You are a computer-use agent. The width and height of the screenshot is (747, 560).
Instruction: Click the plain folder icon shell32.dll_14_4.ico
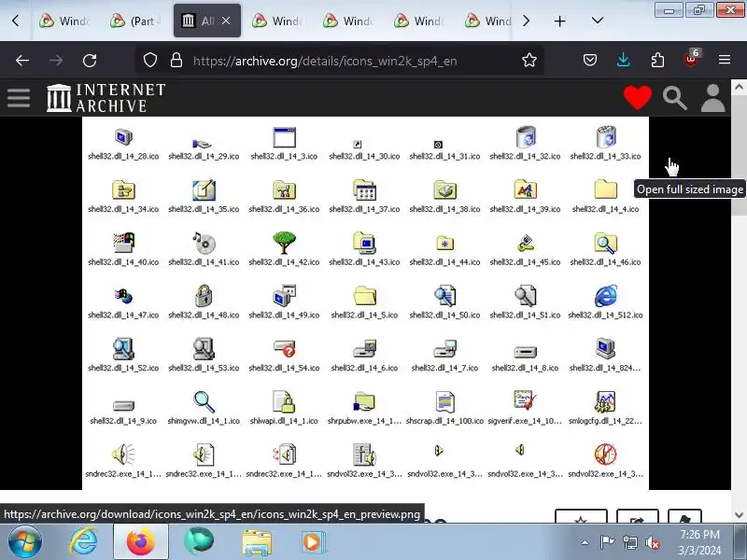coord(605,189)
